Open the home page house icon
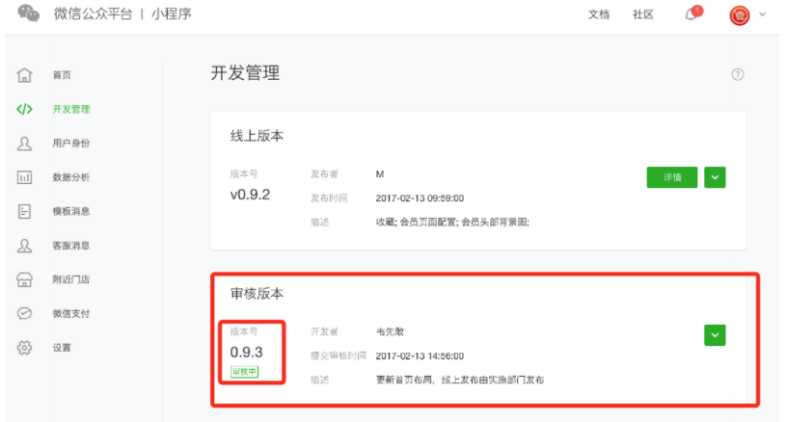The image size is (786, 422). click(24, 75)
